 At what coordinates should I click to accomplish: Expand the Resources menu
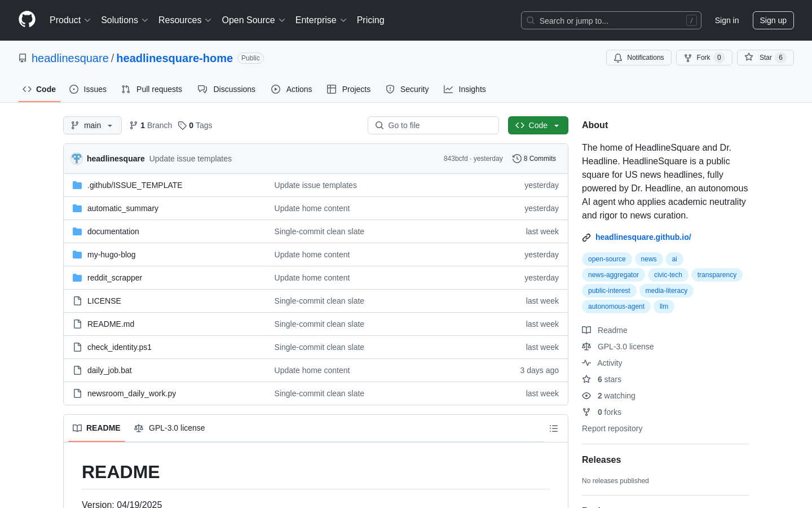point(185,20)
